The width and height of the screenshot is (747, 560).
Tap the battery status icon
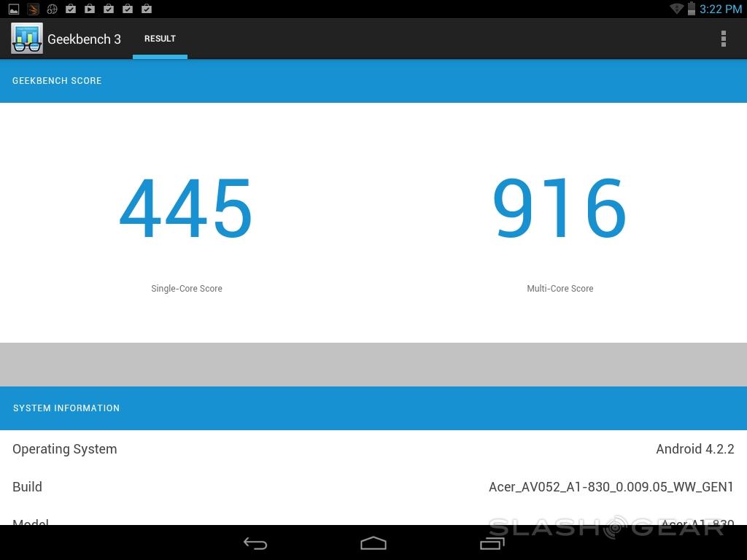(691, 9)
